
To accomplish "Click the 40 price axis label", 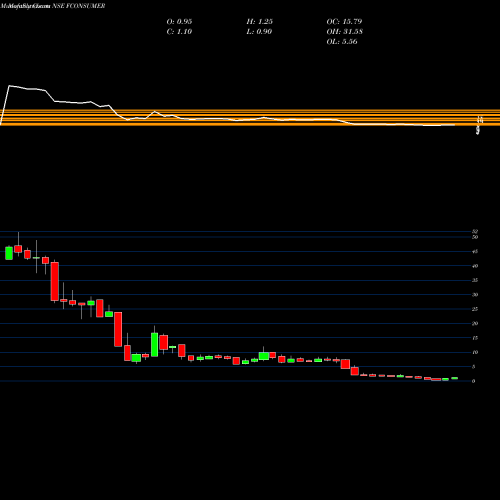I will point(475,266).
